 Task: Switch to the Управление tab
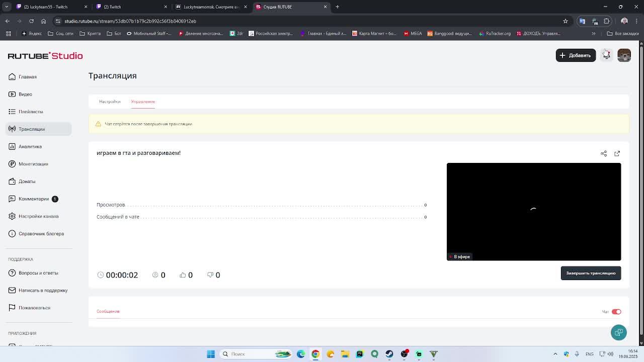pyautogui.click(x=143, y=102)
